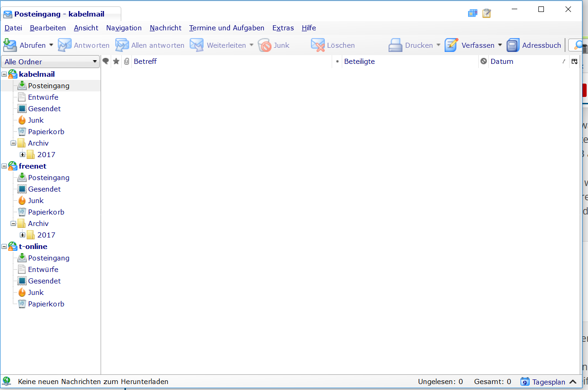This screenshot has width=588, height=390.
Task: Open the Termine und Aufgaben menu
Action: point(226,28)
